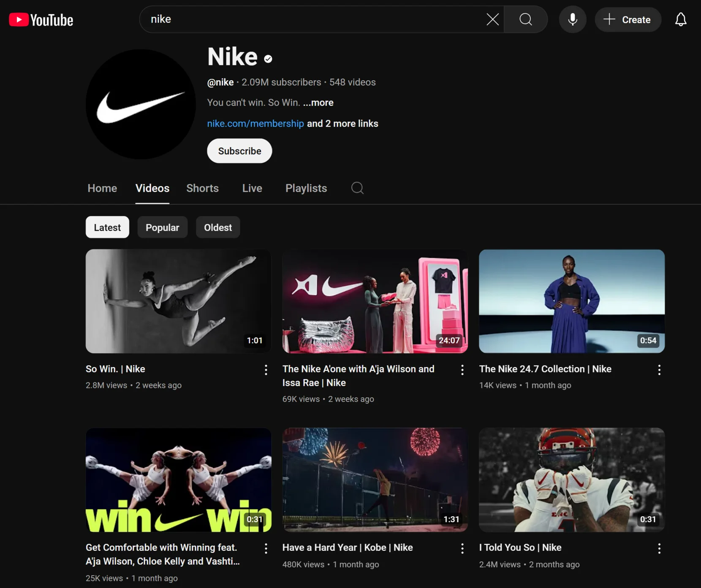Click '480K views • 1 month ago'
The image size is (701, 588).
click(x=331, y=564)
